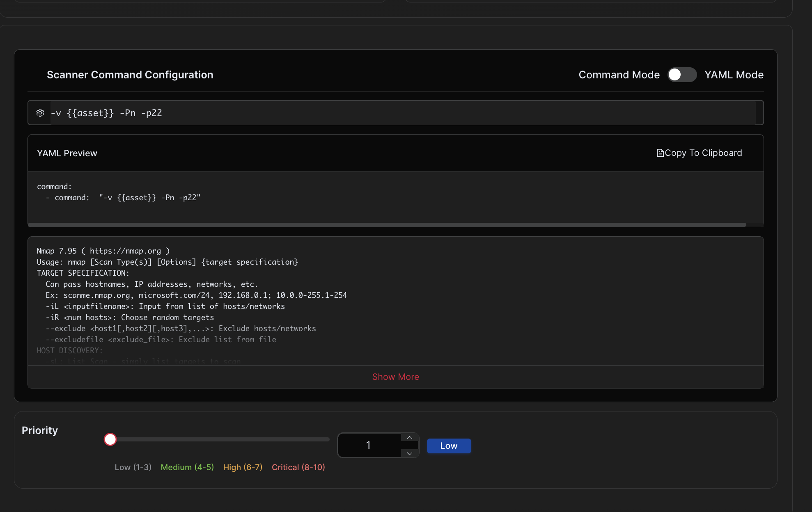Click the Low (1-3) label
The height and width of the screenshot is (512, 812).
pyautogui.click(x=133, y=467)
